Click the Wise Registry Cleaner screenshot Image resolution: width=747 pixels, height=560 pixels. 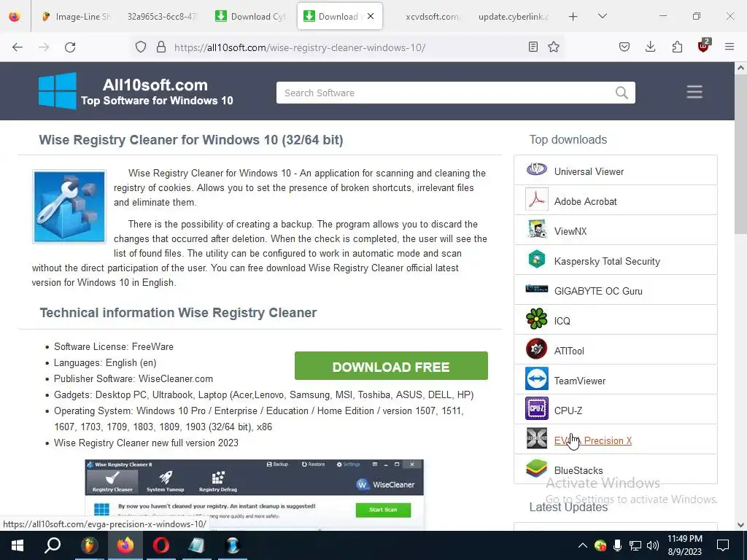pyautogui.click(x=254, y=494)
